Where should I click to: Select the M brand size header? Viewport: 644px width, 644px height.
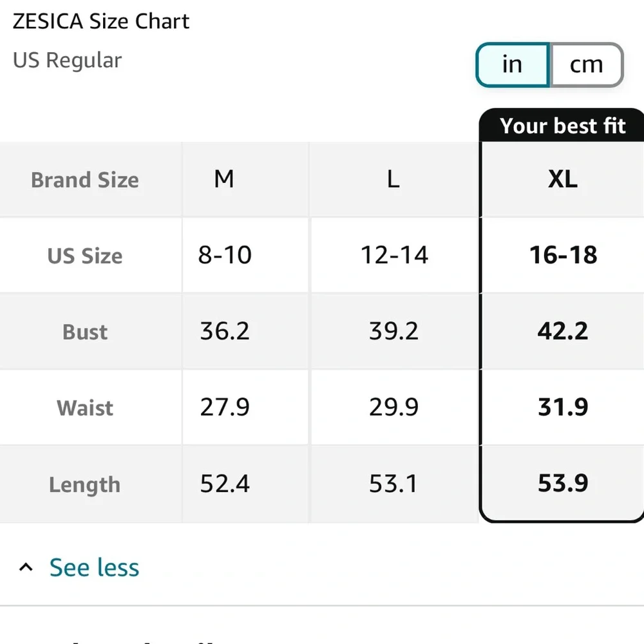[223, 179]
